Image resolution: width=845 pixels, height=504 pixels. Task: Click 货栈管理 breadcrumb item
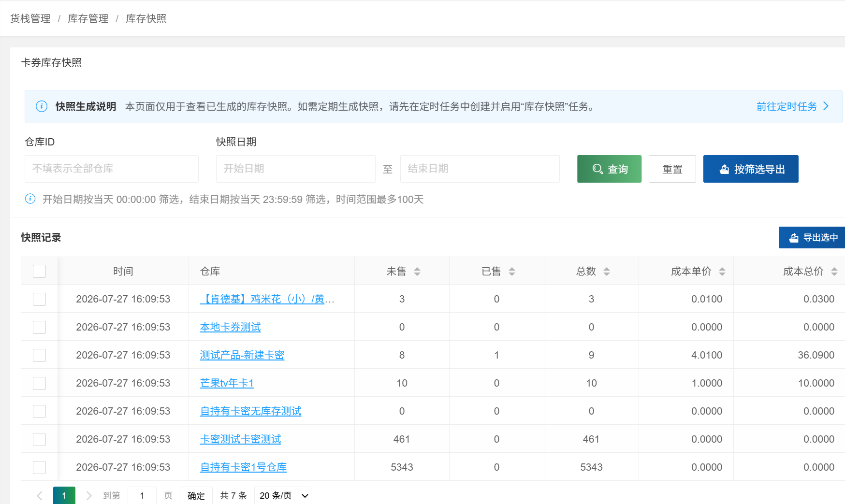[30, 18]
